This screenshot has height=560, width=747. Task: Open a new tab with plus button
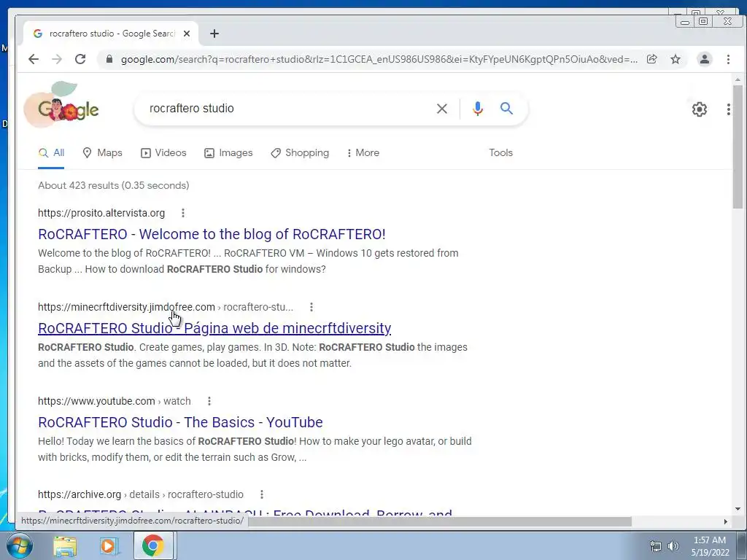pyautogui.click(x=214, y=34)
